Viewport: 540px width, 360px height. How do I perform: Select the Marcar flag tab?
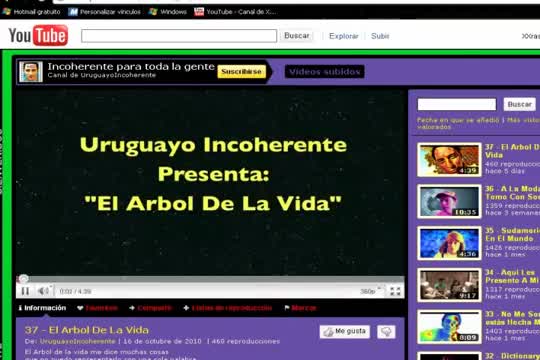300,308
